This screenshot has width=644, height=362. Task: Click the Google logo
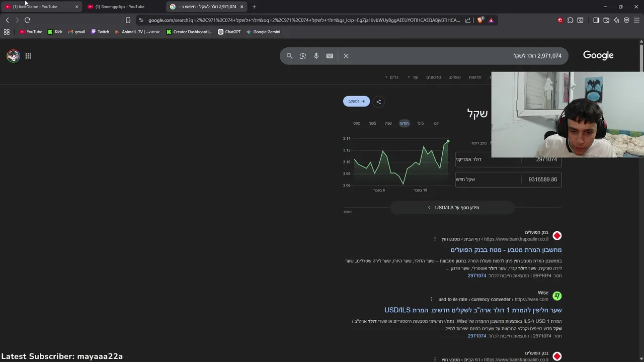tap(598, 55)
